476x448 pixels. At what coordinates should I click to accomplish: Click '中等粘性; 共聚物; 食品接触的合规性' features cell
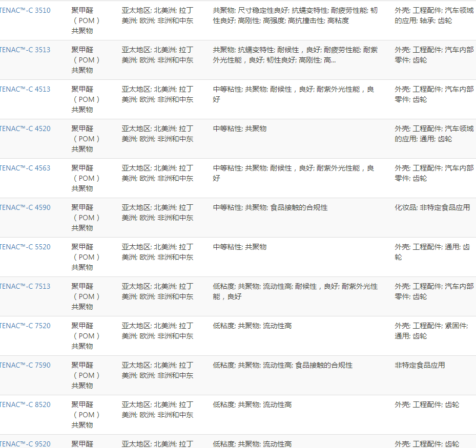point(270,207)
